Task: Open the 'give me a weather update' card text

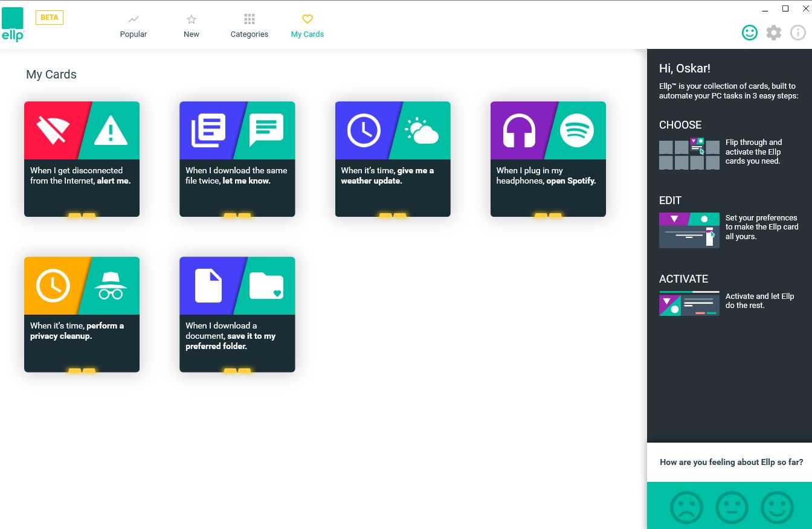Action: (x=387, y=176)
